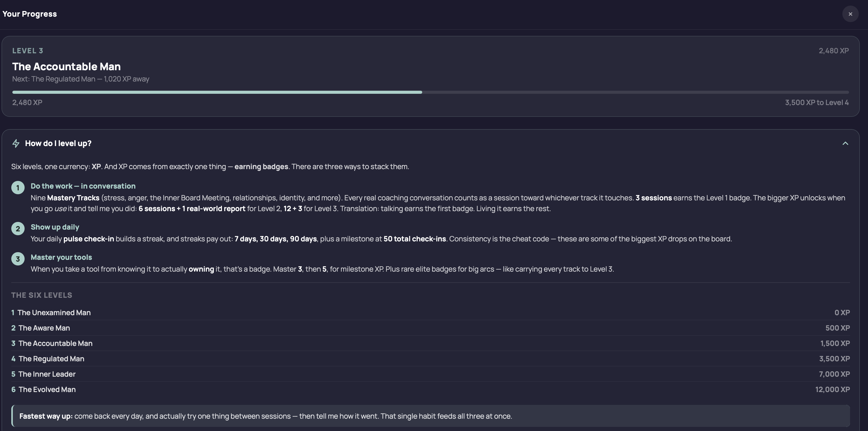Click the "Fastest way up" tip box
Viewport: 868px width, 431px height.
(430, 416)
